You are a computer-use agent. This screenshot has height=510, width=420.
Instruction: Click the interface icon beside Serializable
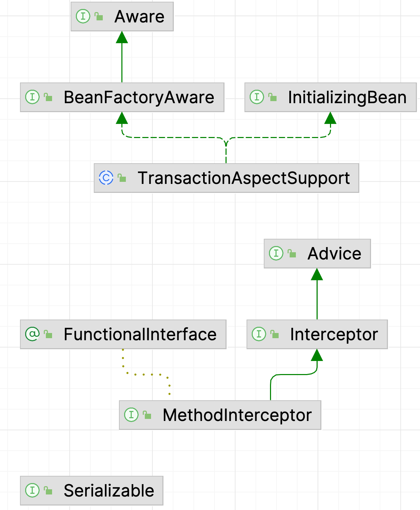[32, 490]
